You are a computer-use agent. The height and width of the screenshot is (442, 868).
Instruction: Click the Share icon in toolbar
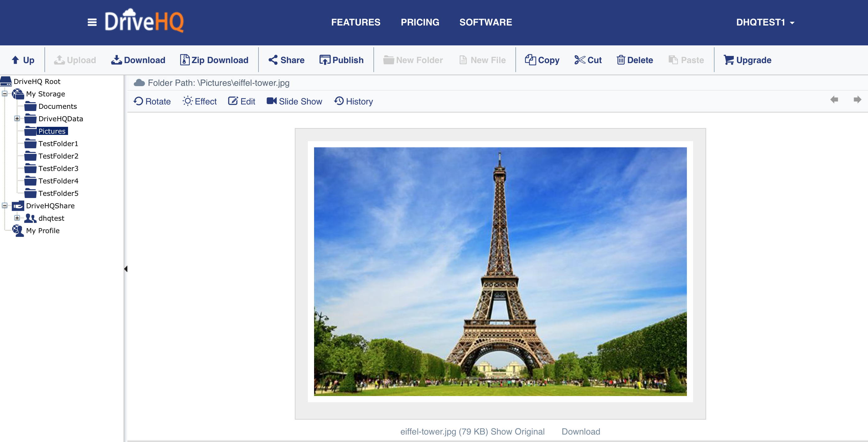click(273, 60)
